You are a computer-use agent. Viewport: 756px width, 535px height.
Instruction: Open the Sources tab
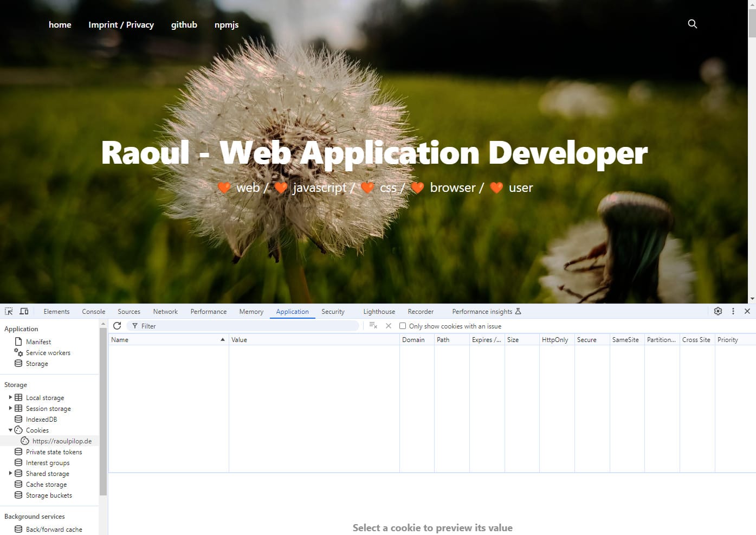(129, 311)
